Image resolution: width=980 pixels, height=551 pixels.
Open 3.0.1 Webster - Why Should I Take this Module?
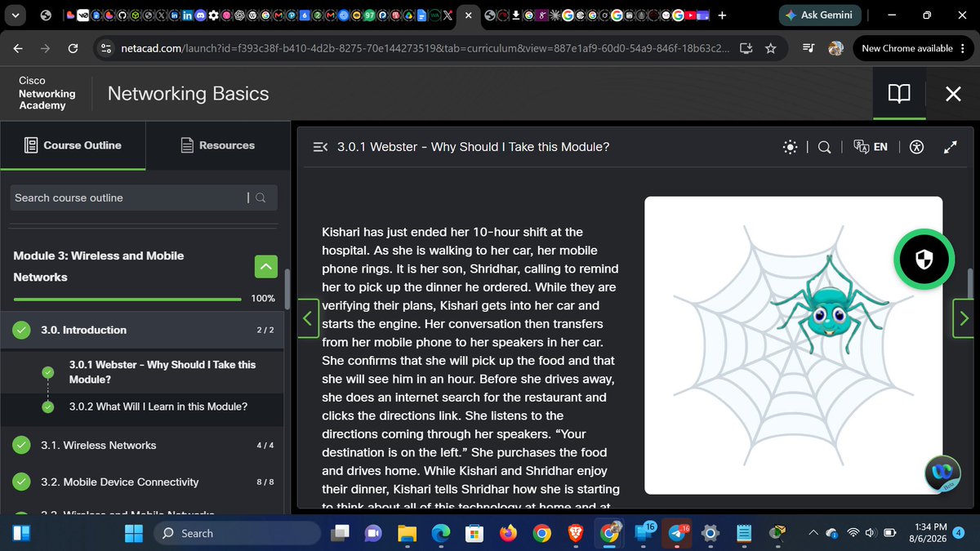point(163,372)
